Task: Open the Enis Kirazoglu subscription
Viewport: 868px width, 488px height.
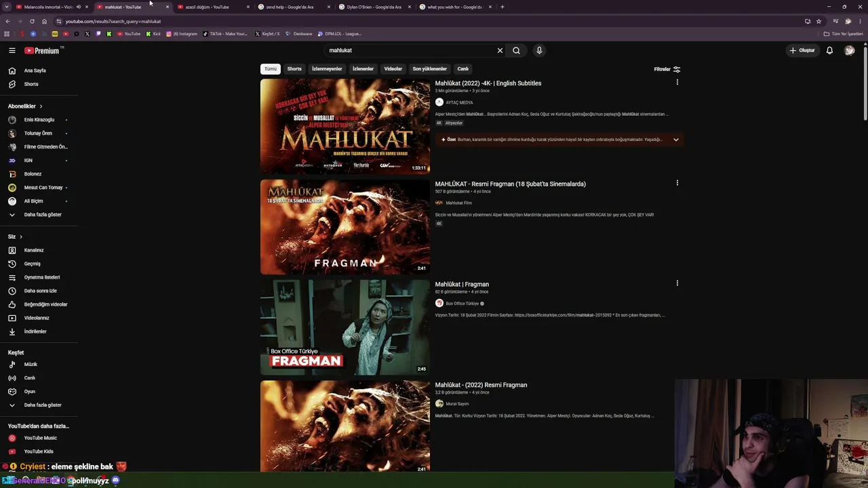Action: point(39,120)
